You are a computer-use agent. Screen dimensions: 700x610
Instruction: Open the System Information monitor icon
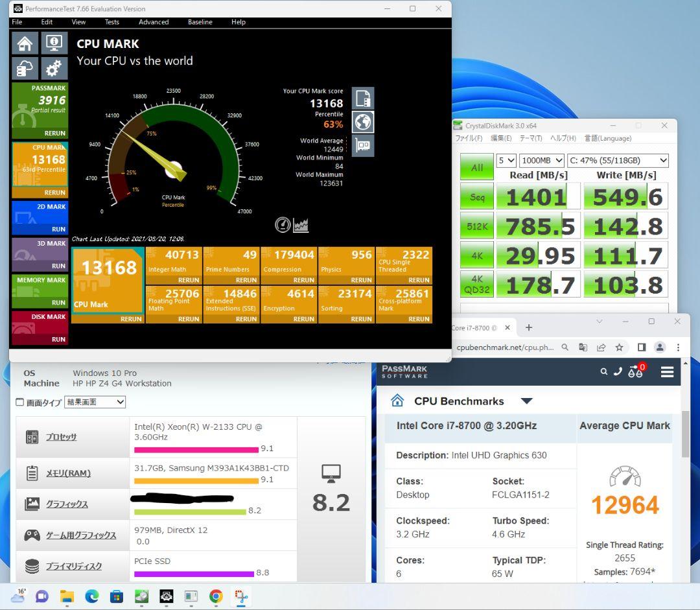pyautogui.click(x=54, y=43)
